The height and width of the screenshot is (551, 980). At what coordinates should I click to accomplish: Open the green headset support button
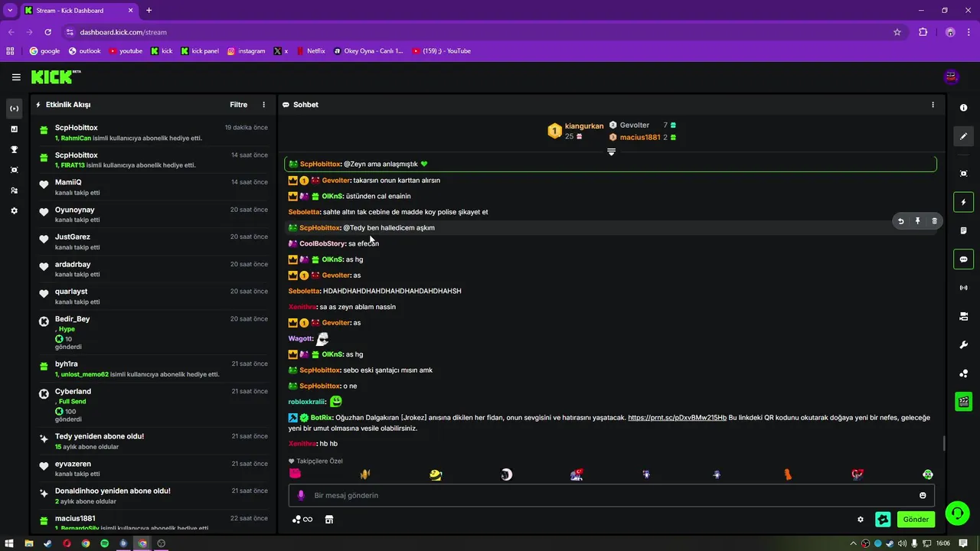(x=957, y=514)
